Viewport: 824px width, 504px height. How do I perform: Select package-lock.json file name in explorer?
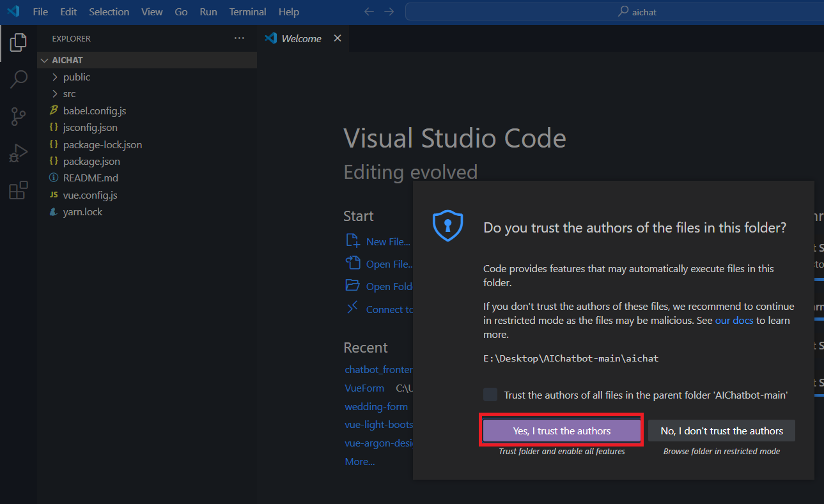click(x=102, y=144)
